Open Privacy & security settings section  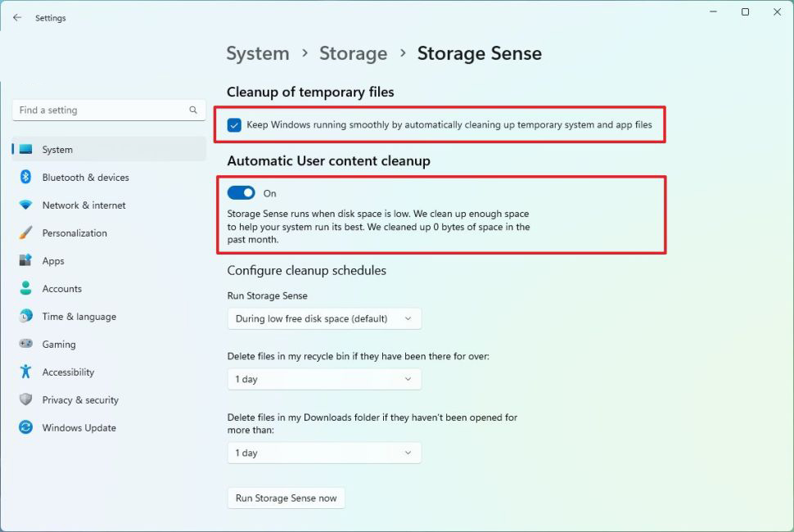click(x=79, y=400)
